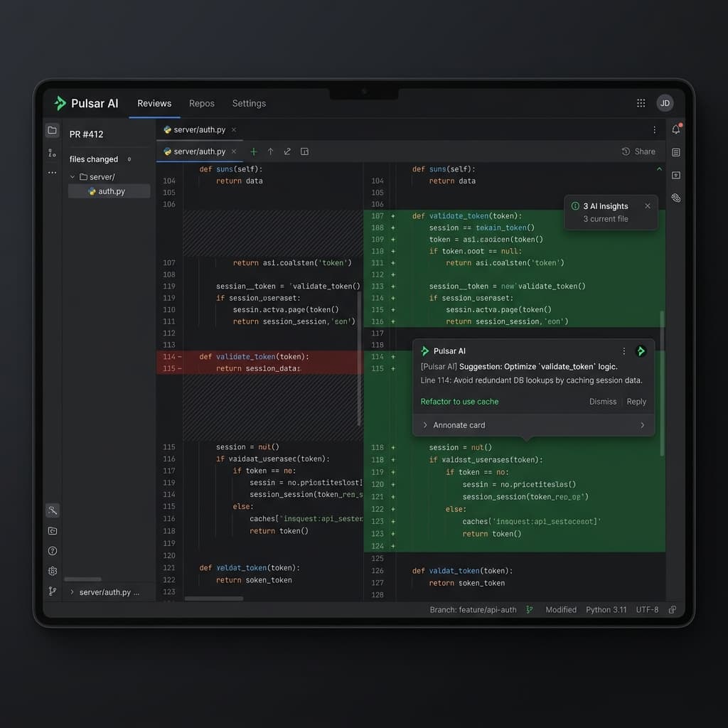The image size is (728, 728).
Task: Click the UTF-8 encoding status entry
Action: pos(647,609)
